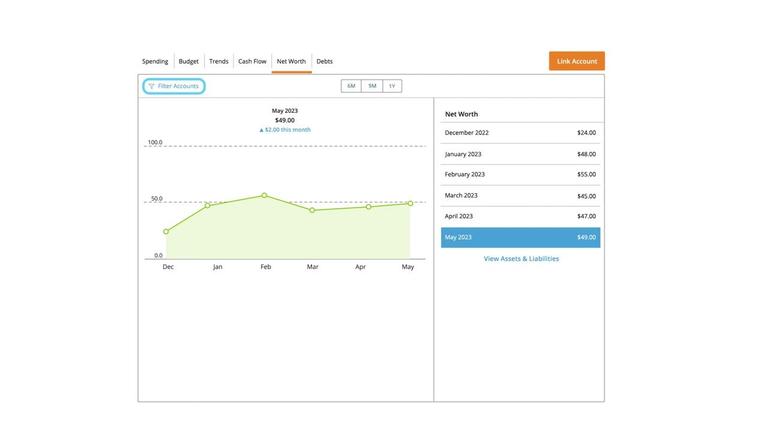The height and width of the screenshot is (432, 768).
Task: Click the Jan data point on chart
Action: click(208, 205)
